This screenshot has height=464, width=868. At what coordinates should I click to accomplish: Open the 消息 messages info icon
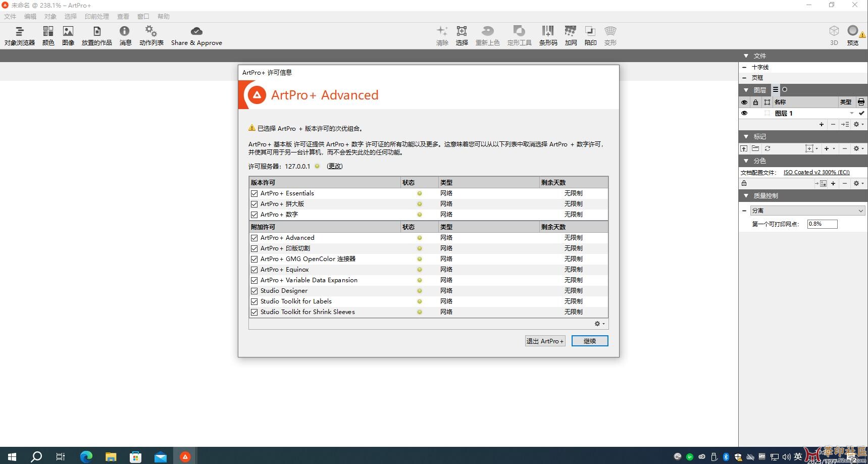[125, 36]
